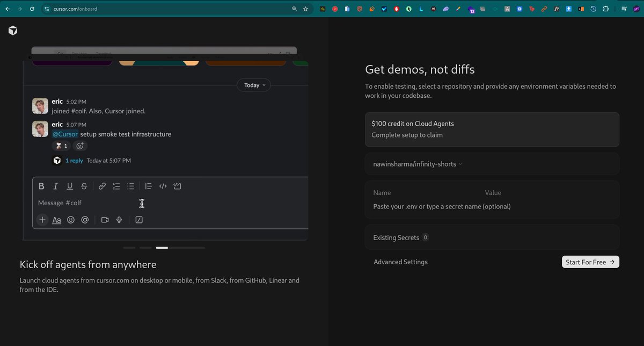Click the blue download arrow extension icon
The image size is (644, 346).
569,9
